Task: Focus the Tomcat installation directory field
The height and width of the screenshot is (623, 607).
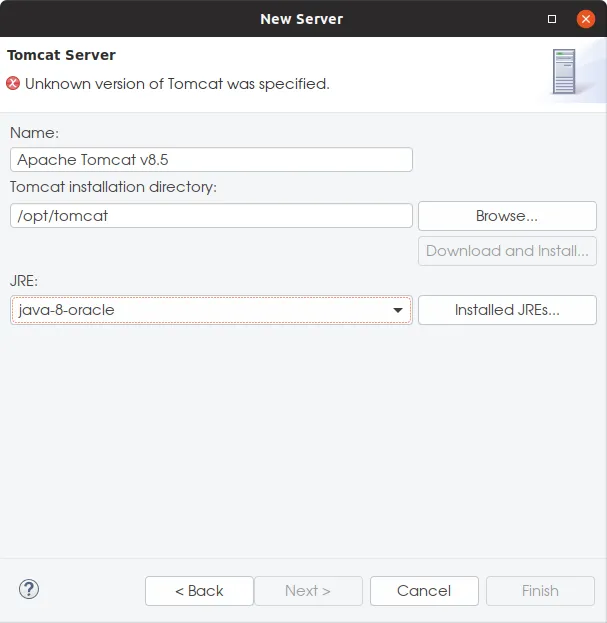Action: (x=211, y=216)
